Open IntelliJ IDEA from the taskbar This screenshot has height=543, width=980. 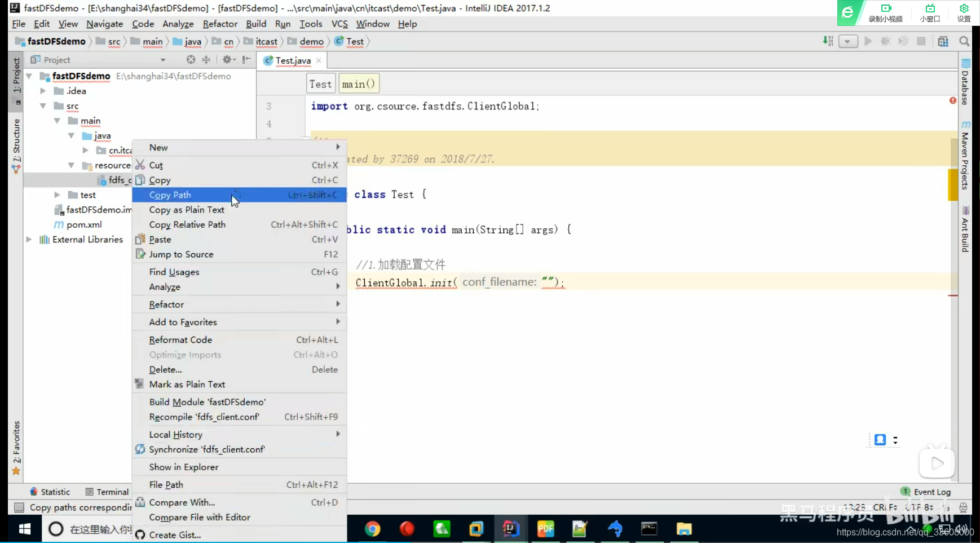click(511, 529)
